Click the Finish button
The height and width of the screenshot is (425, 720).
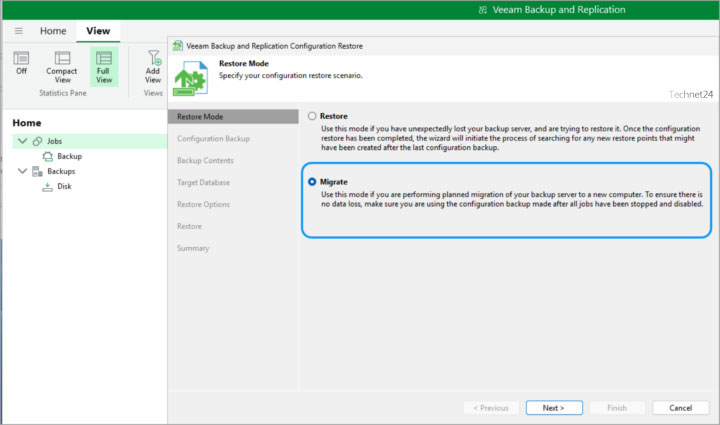click(617, 408)
